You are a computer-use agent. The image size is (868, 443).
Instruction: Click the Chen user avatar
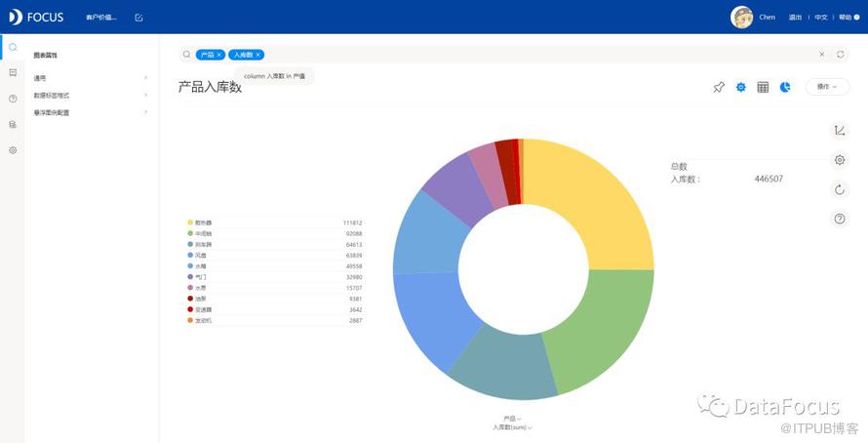coord(742,18)
